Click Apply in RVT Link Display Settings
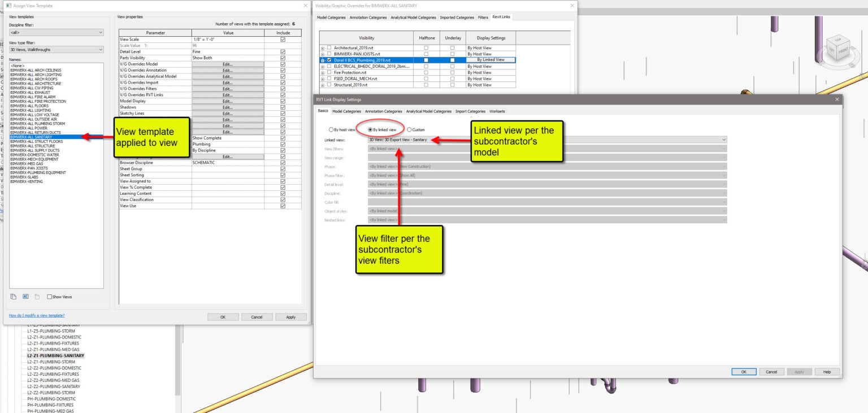This screenshot has width=868, height=413. [x=799, y=372]
